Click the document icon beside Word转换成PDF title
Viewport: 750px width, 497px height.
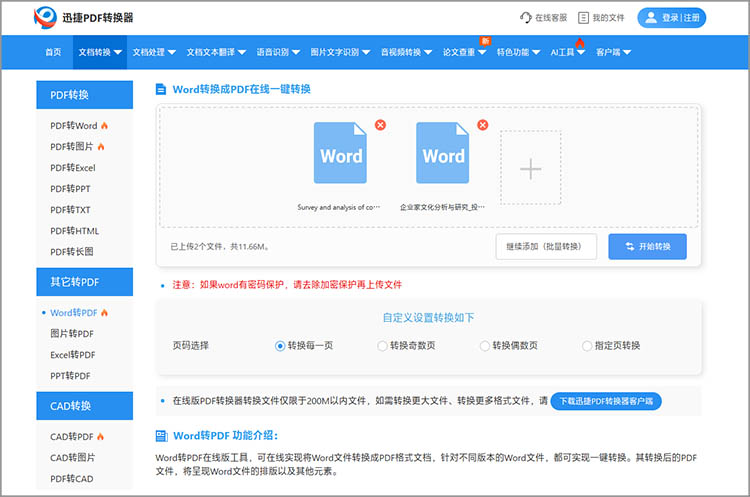click(161, 89)
